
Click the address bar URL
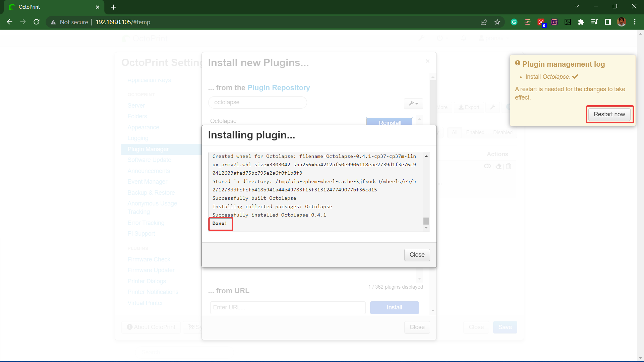coord(123,22)
